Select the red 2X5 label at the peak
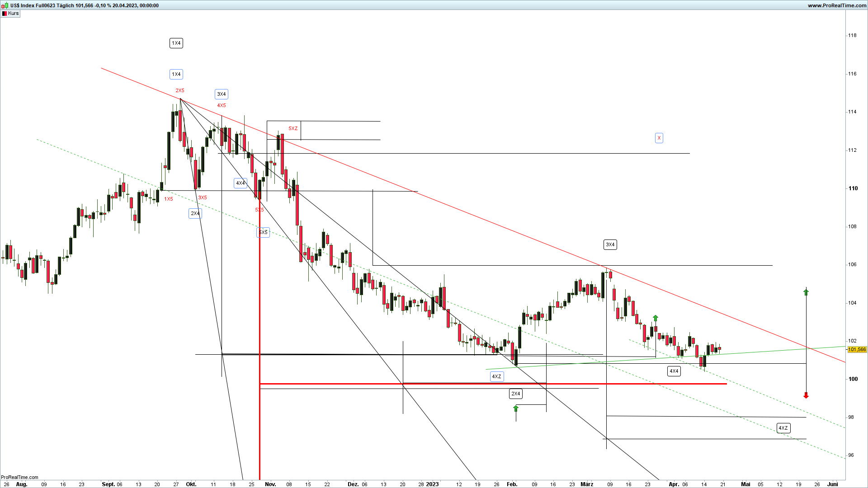Viewport: 868px width, 488px height. 180,91
